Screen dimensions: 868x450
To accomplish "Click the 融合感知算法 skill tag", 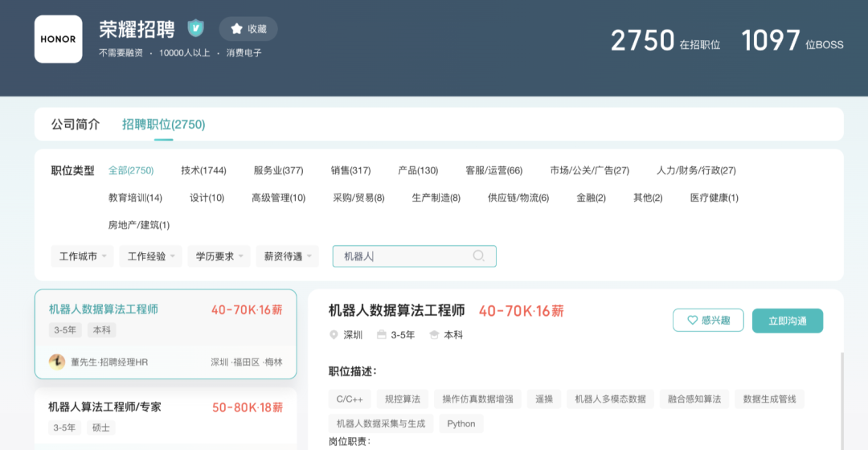I will click(x=694, y=399).
